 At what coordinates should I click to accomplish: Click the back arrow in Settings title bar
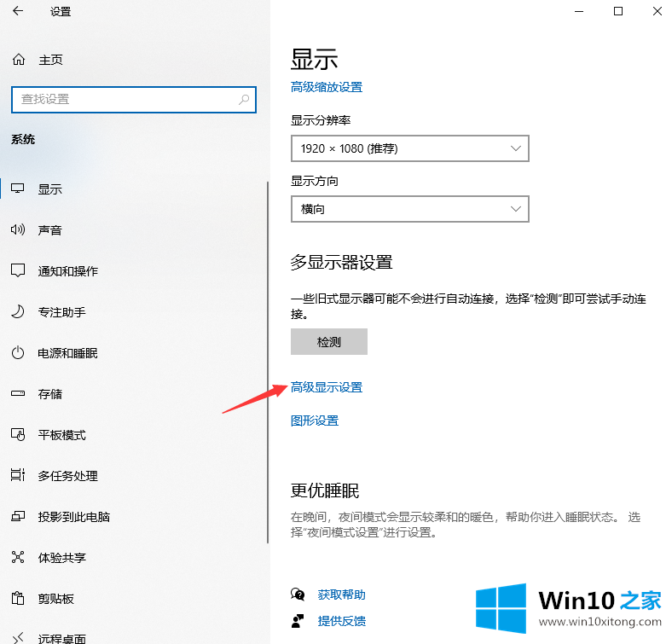tap(18, 12)
